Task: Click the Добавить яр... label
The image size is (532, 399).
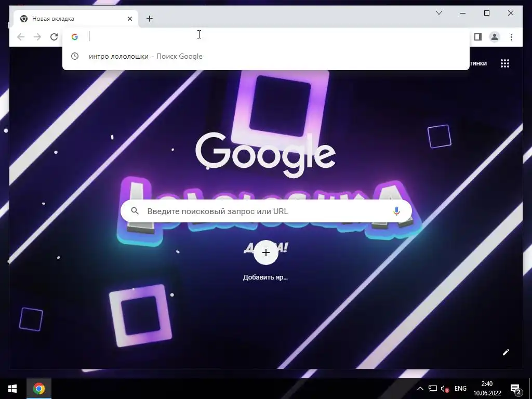Action: coord(265,277)
